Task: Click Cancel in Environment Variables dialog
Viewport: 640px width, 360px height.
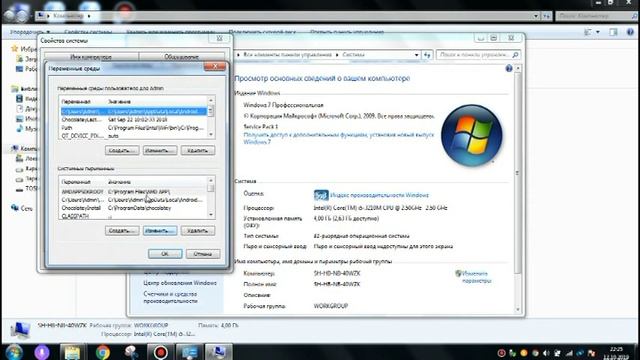Action: coord(203,254)
